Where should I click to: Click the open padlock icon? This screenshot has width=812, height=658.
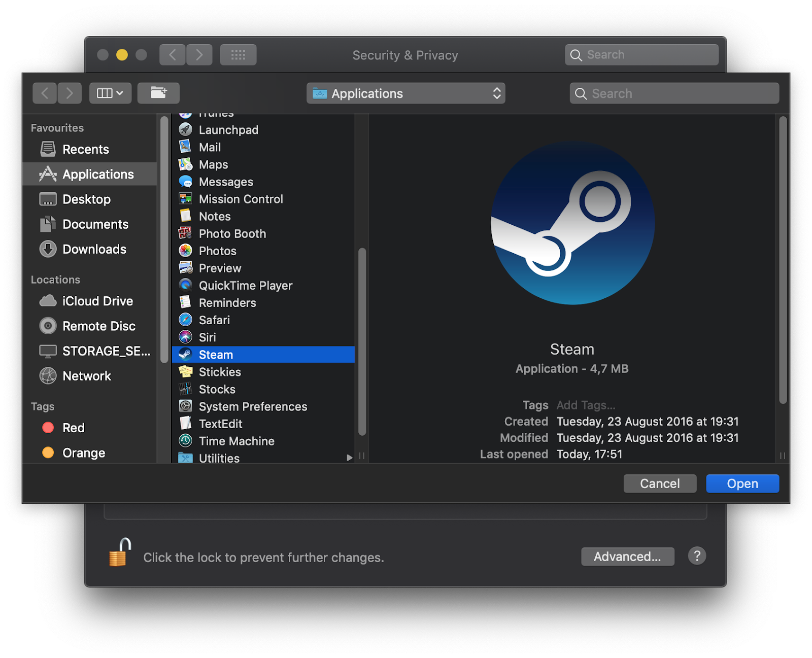(x=120, y=552)
